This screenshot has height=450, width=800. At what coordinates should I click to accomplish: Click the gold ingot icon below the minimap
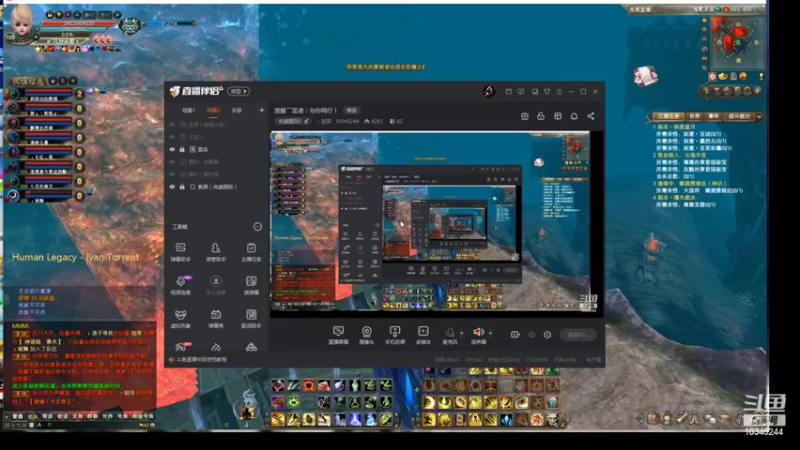(723, 77)
